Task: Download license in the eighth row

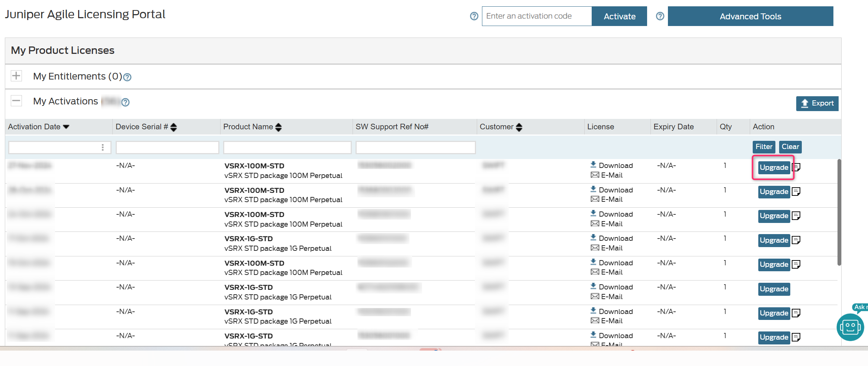Action: coord(612,336)
